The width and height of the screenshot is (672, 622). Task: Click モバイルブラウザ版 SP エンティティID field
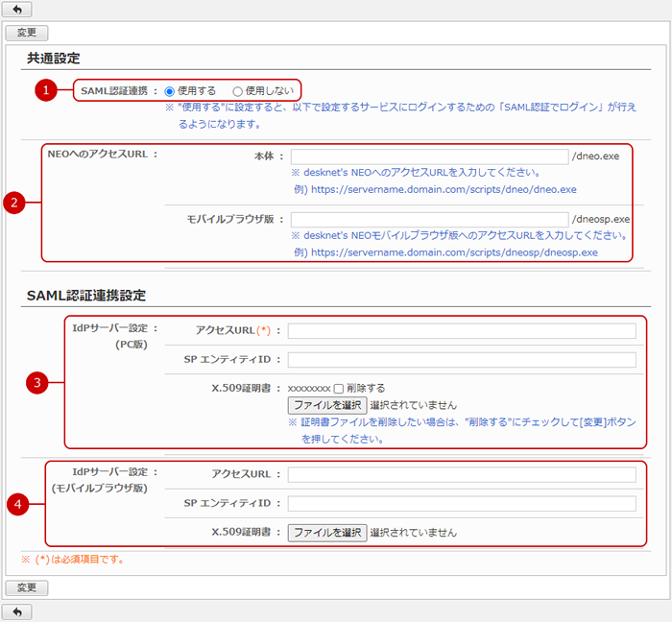(461, 503)
